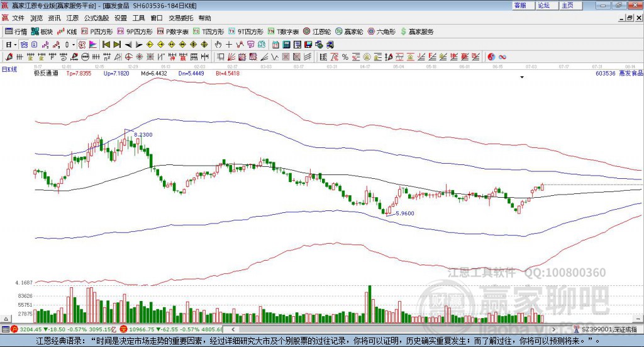
Task: Open the 资讯 menu
Action: (54, 18)
